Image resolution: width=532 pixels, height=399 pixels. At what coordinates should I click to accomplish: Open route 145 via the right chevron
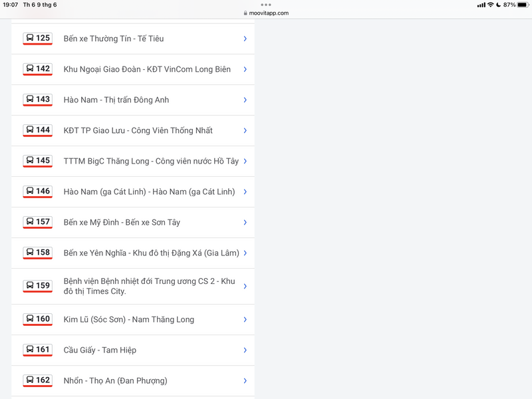pyautogui.click(x=245, y=161)
